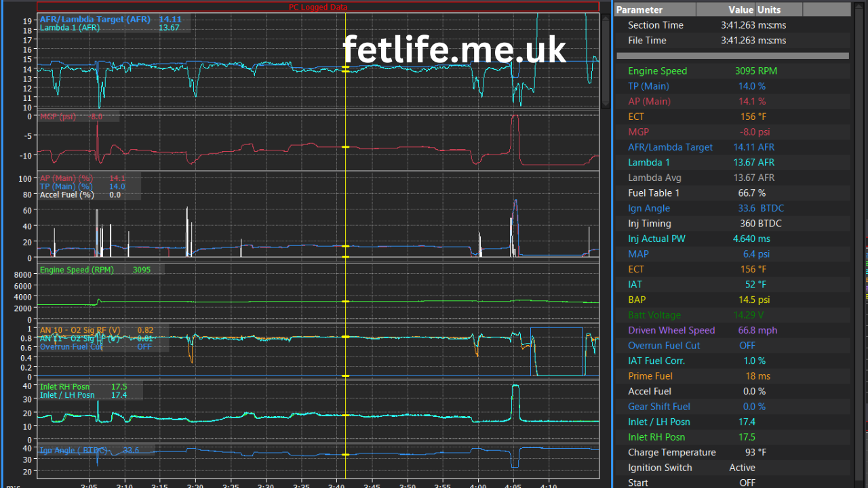The image size is (868, 488).
Task: Select the Fuel Table 1 row
Action: 732,193
